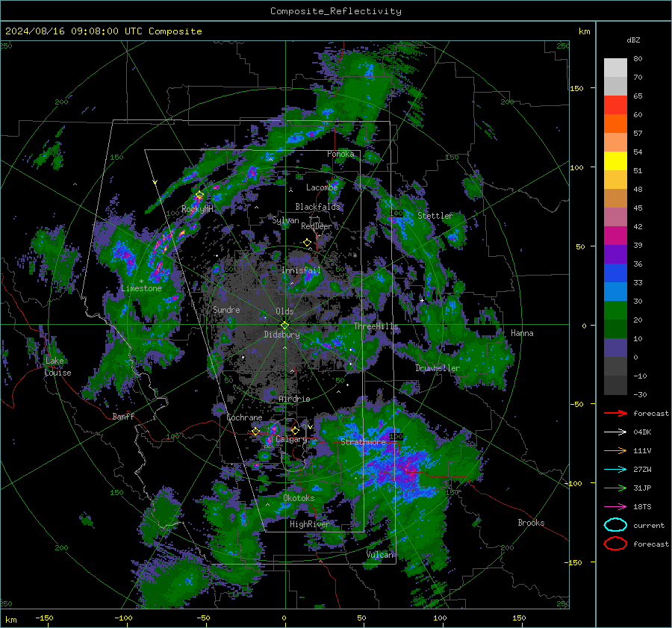This screenshot has width=672, height=628.
Task: Click the Sylvan label on the map
Action: (x=285, y=220)
